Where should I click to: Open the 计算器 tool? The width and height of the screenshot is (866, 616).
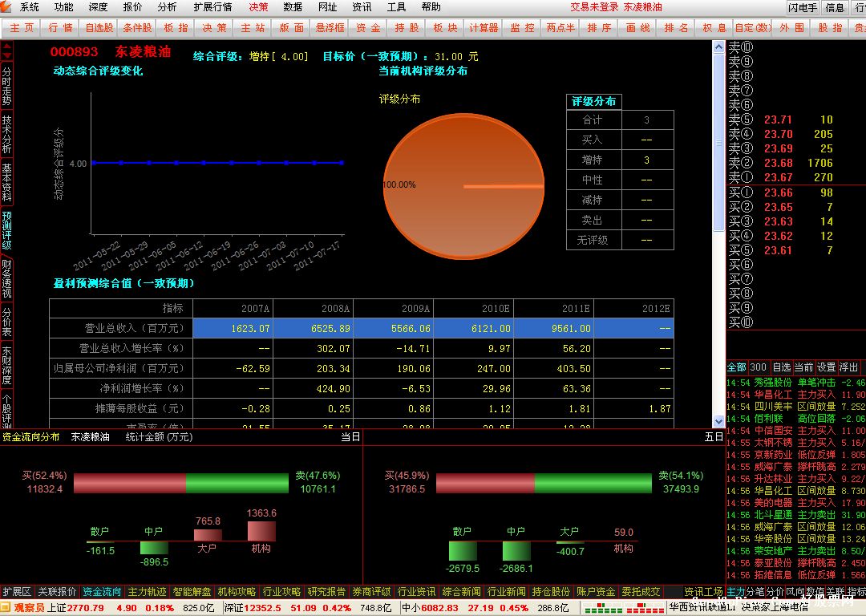pyautogui.click(x=484, y=27)
